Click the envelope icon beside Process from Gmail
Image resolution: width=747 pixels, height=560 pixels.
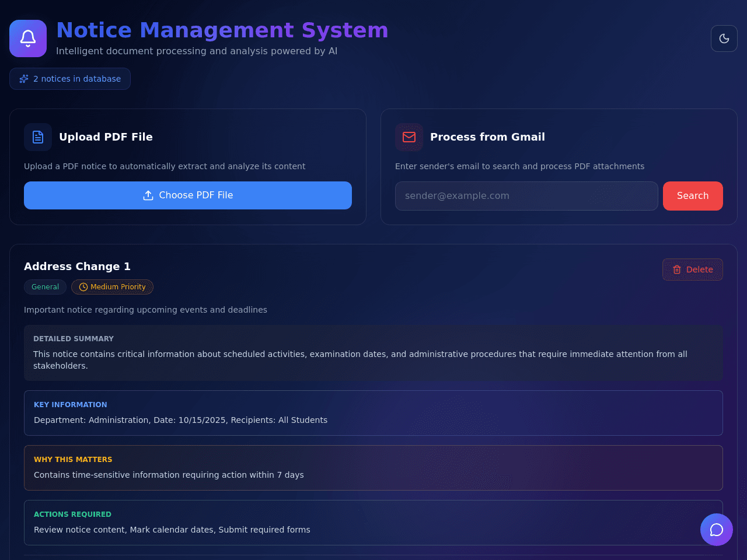click(x=409, y=137)
